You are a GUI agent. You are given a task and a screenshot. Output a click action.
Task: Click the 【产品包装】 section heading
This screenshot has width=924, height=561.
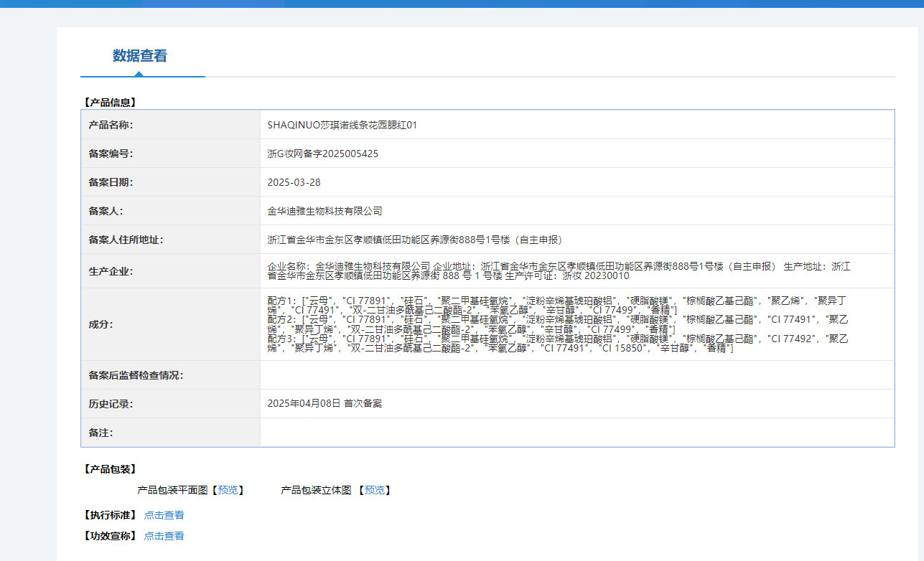pos(110,469)
